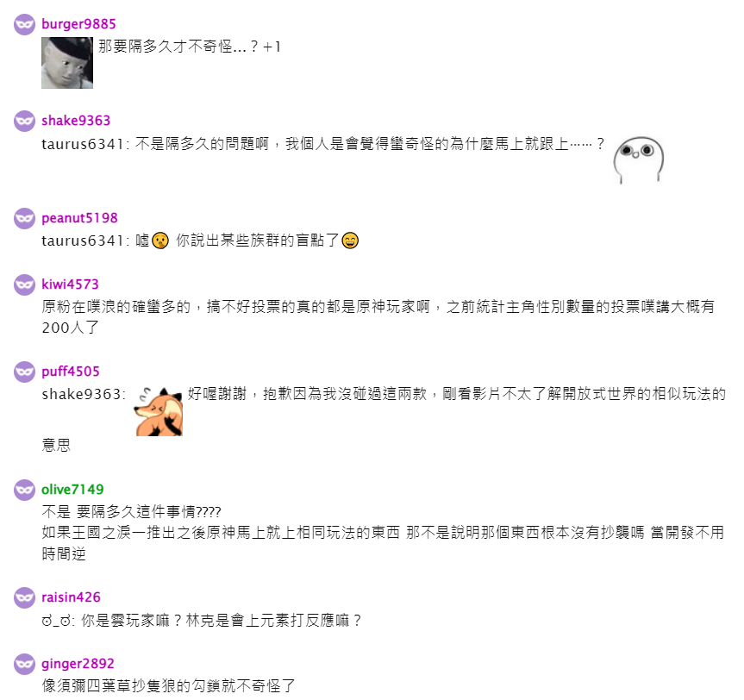Open the kiwi4573 username link

coord(70,284)
